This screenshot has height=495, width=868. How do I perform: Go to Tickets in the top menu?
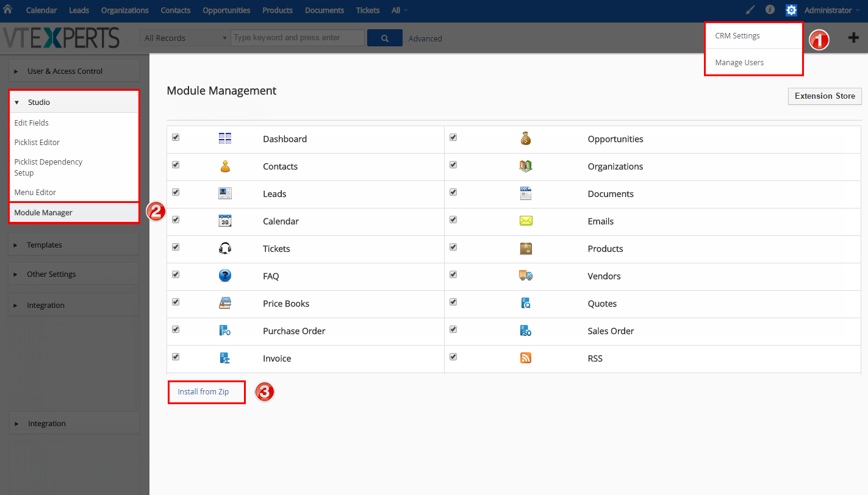pyautogui.click(x=368, y=10)
